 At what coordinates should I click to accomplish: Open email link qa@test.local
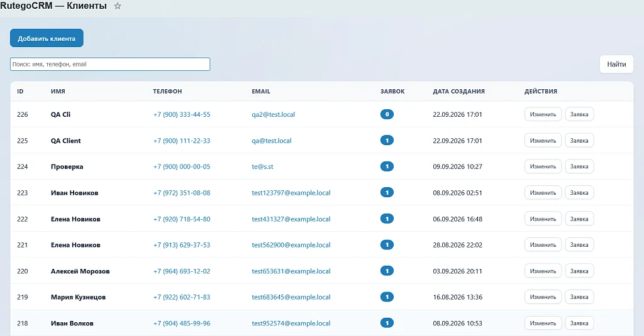272,141
